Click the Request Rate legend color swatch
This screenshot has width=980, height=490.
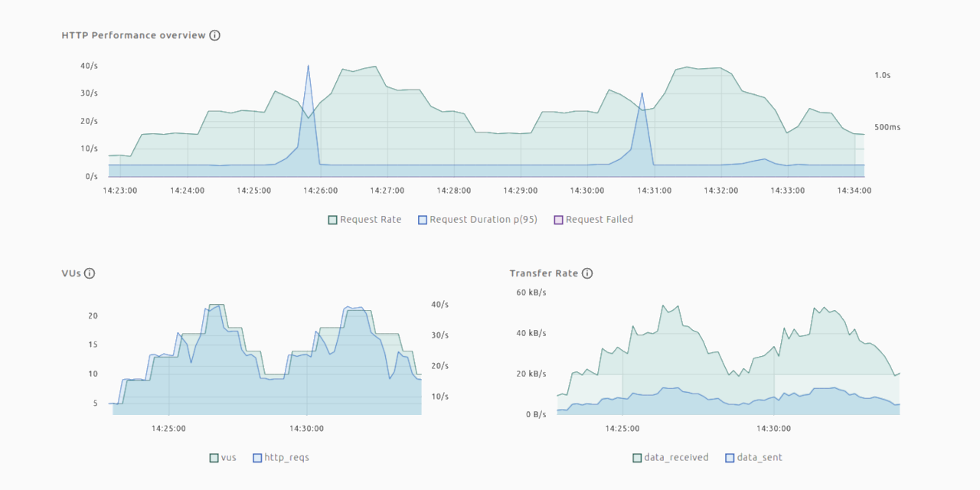click(333, 220)
